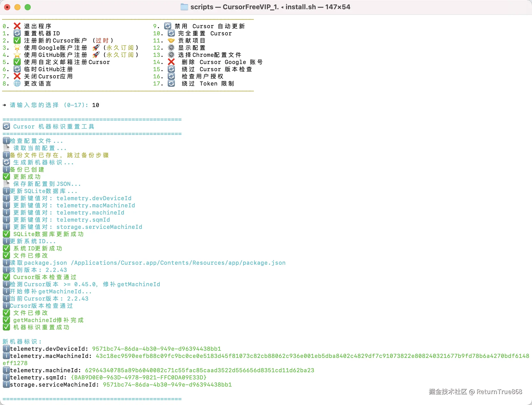Click the green zoom window button
This screenshot has width=532, height=405.
click(28, 7)
